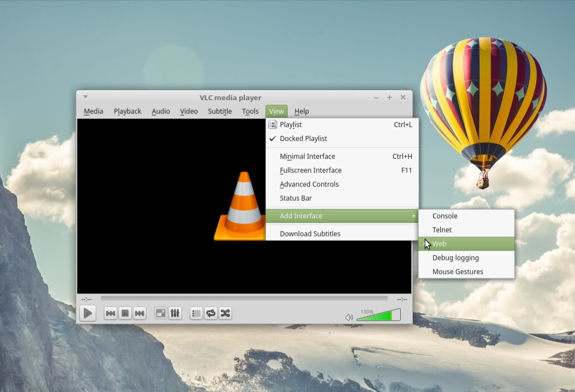Viewport: 575px width, 392px height.
Task: Skip to previous track icon
Action: point(110,313)
